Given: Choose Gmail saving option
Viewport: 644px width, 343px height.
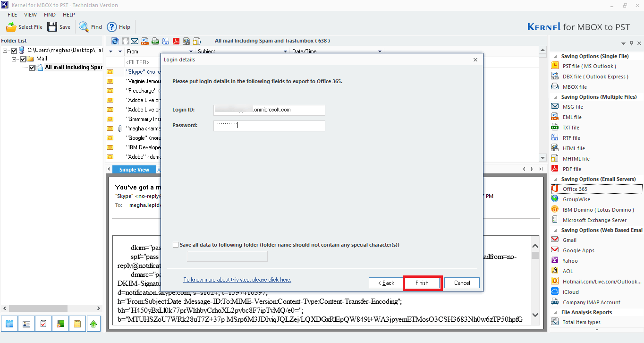Looking at the screenshot, I should coord(569,240).
